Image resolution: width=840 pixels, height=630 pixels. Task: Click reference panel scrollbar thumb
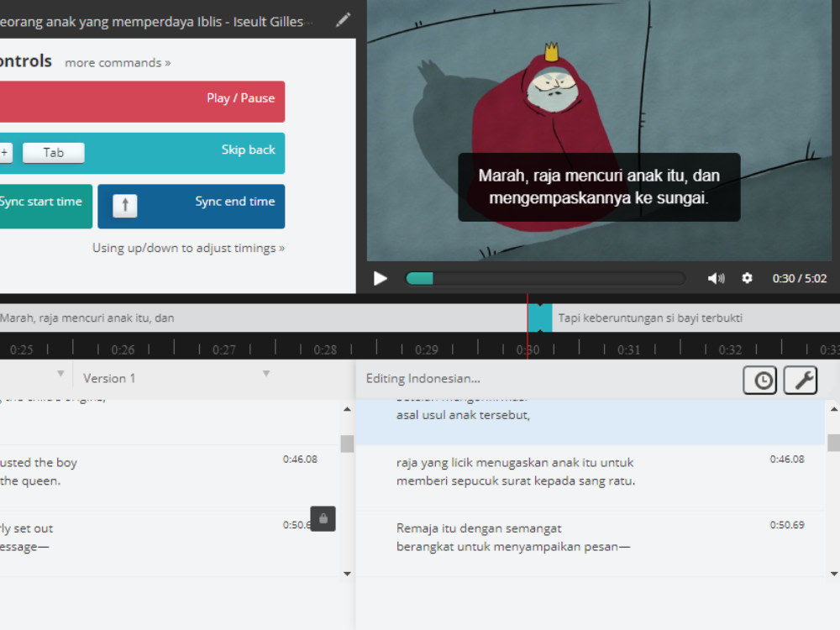[x=347, y=444]
